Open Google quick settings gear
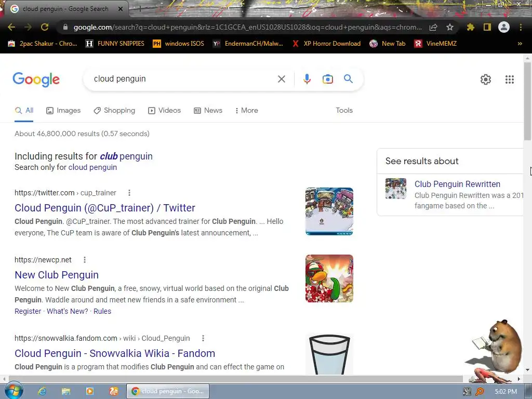Viewport: 532px width, 399px height. [486, 79]
